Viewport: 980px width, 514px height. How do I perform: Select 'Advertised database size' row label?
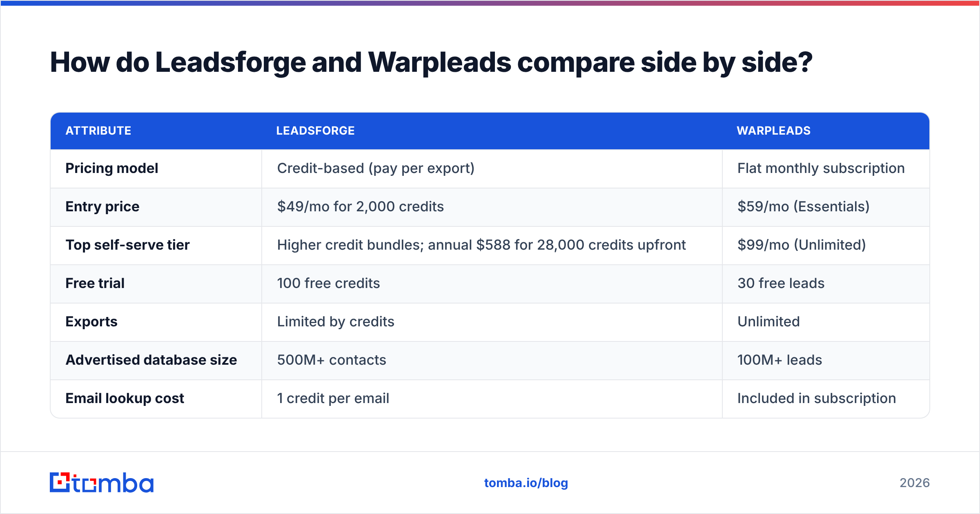coord(151,360)
